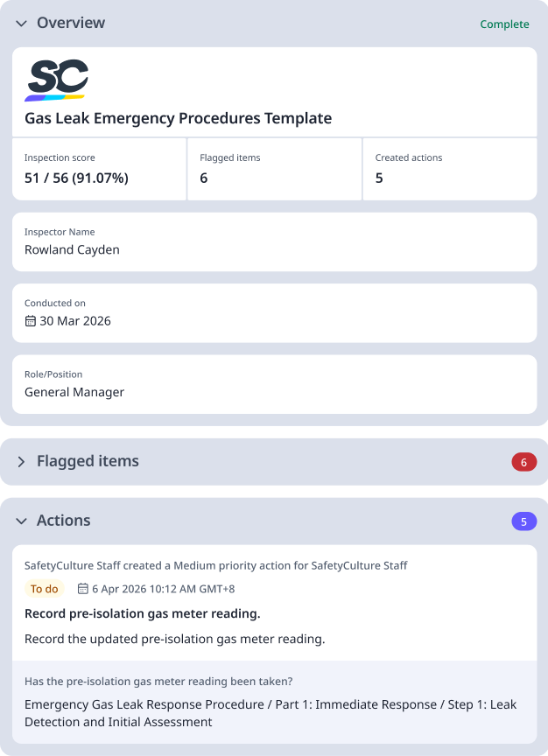Image resolution: width=548 pixels, height=756 pixels.
Task: Click the calendar icon beside Conducted on date
Action: point(30,321)
